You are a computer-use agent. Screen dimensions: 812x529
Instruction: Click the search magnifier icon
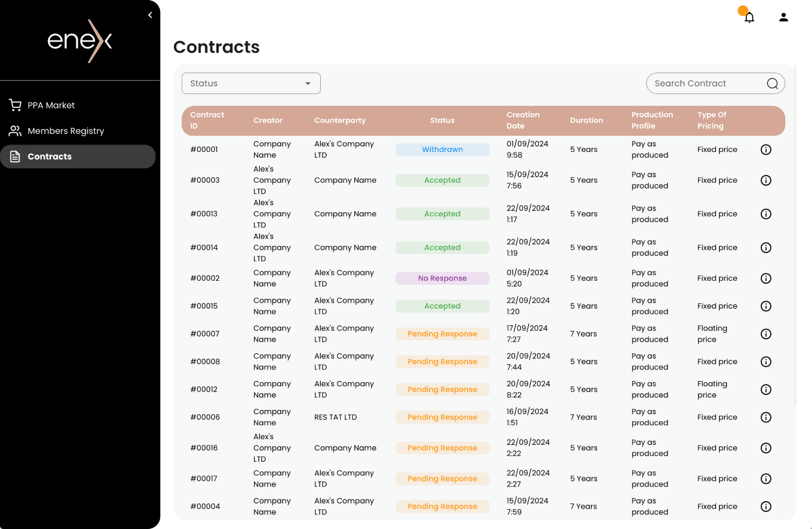pyautogui.click(x=772, y=84)
